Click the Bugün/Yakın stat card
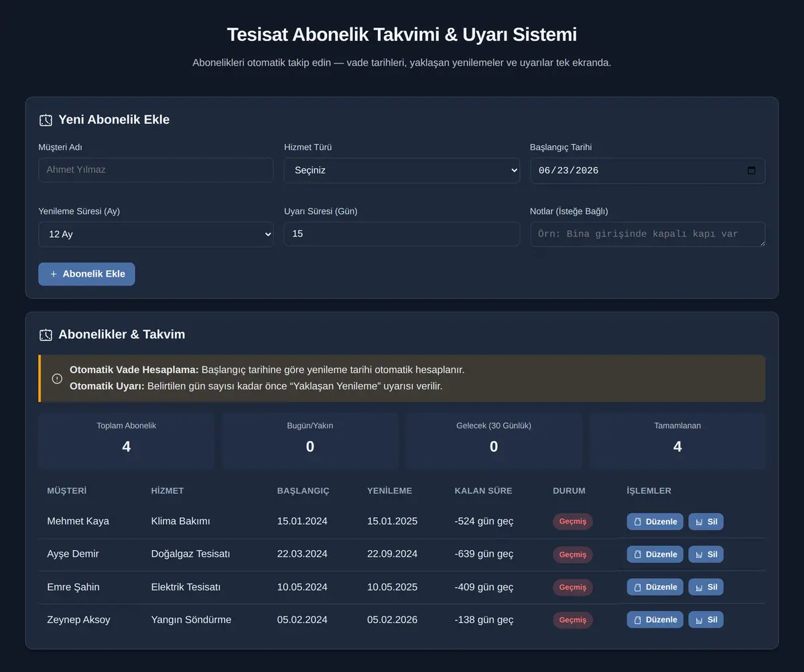The width and height of the screenshot is (804, 672). (310, 440)
